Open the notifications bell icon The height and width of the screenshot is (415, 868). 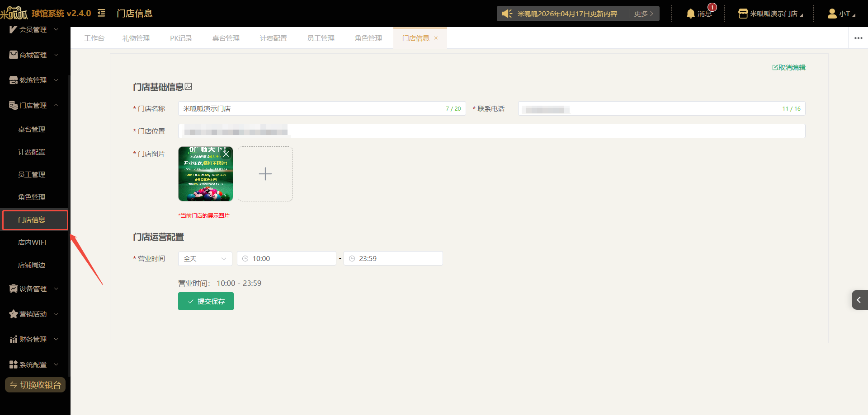(x=690, y=14)
